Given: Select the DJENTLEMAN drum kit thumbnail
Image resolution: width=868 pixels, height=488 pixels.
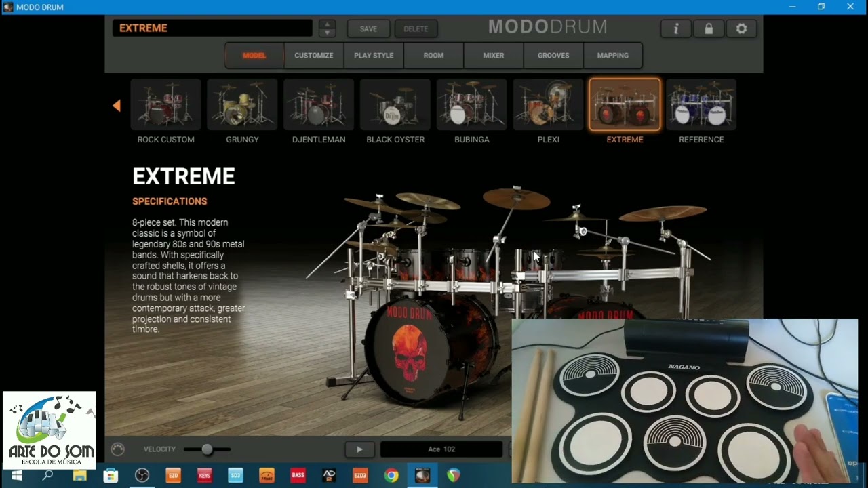Looking at the screenshot, I should 319,104.
